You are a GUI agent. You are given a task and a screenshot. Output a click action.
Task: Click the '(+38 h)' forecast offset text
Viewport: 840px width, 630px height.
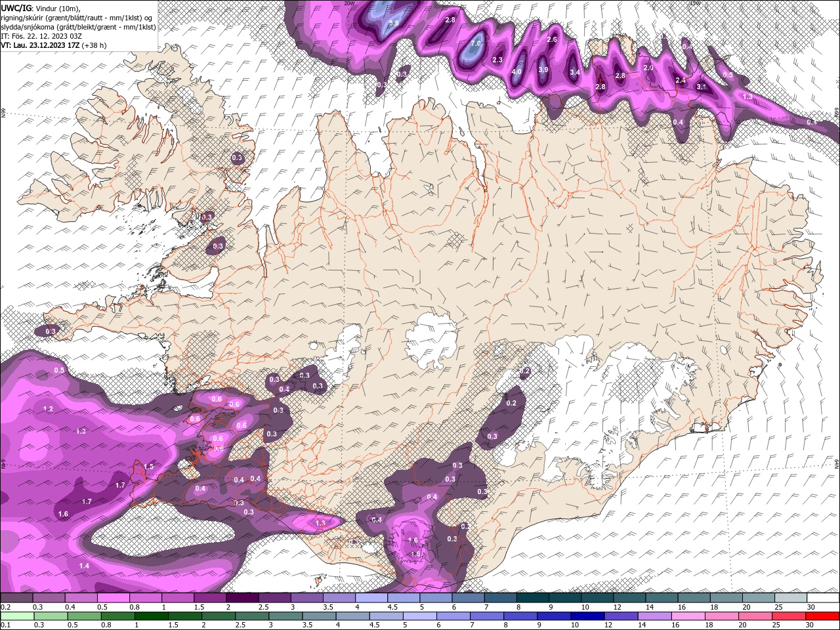click(x=94, y=45)
